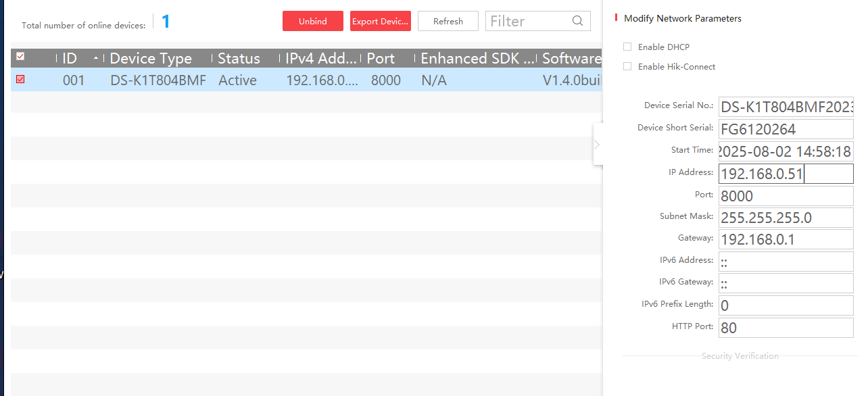
Task: Click the Export Device button
Action: tap(380, 21)
